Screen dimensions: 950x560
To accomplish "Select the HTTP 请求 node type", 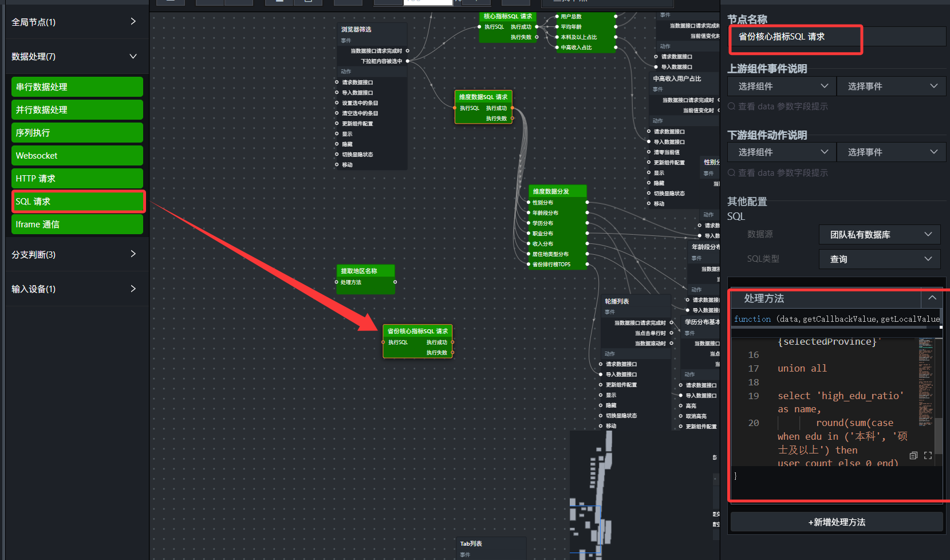I will click(77, 179).
